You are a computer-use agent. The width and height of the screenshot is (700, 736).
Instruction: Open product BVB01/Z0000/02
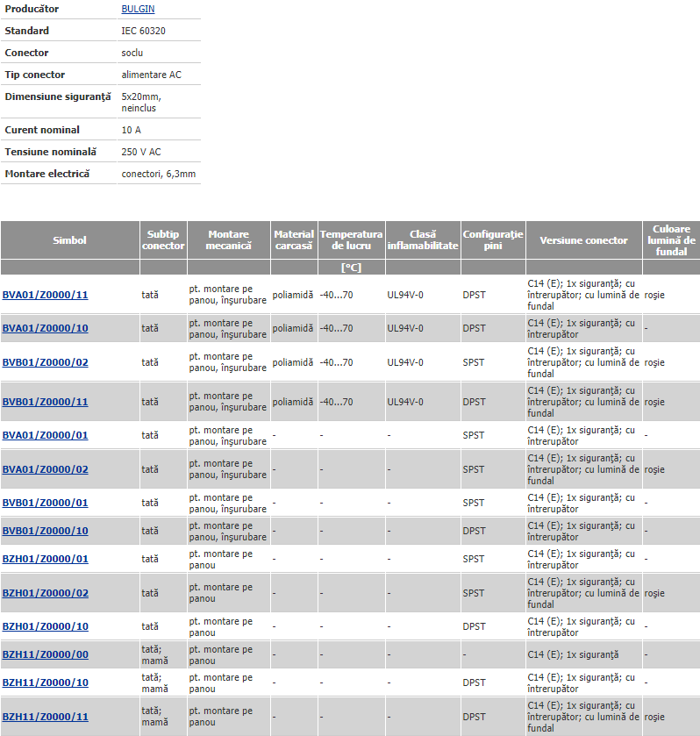[x=45, y=362]
